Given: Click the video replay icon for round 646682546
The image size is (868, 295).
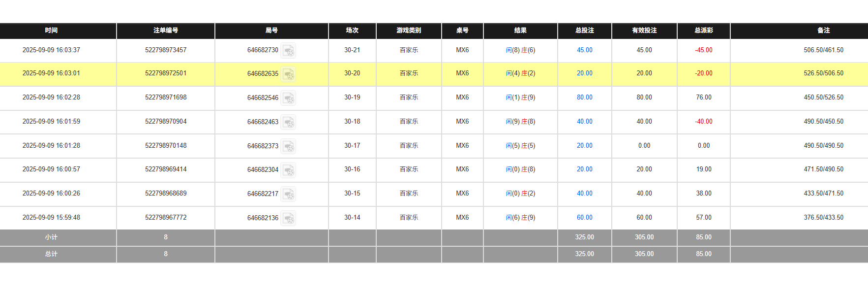Looking at the screenshot, I should coord(289,98).
